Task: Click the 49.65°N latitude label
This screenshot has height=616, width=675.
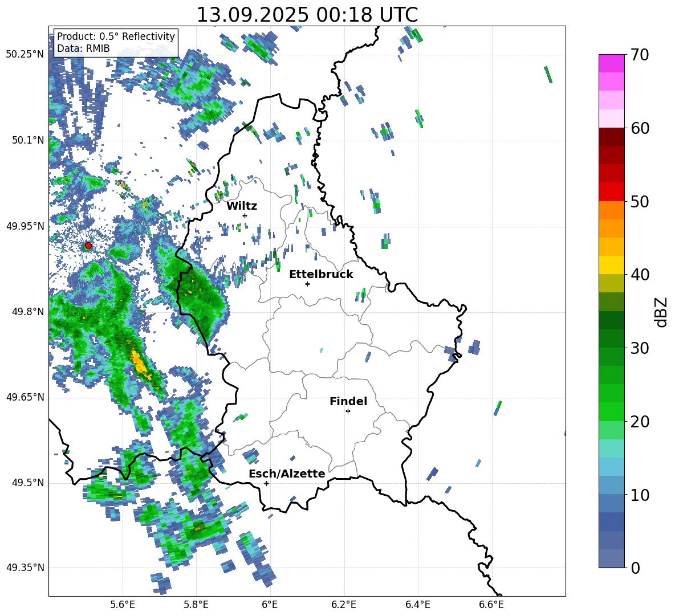Action: (25, 397)
